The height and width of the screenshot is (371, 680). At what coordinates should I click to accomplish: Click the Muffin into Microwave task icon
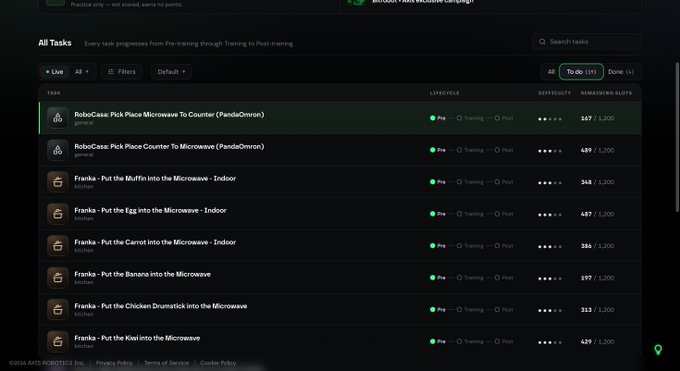58,182
